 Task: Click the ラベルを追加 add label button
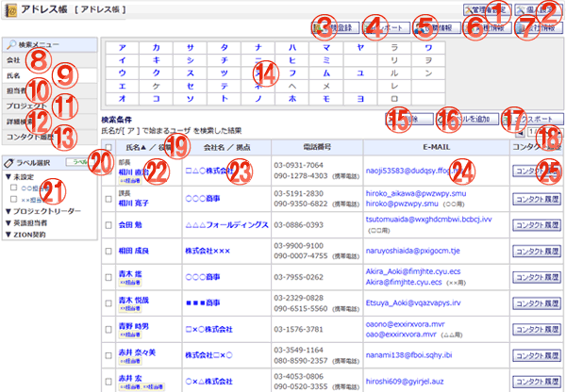(468, 119)
